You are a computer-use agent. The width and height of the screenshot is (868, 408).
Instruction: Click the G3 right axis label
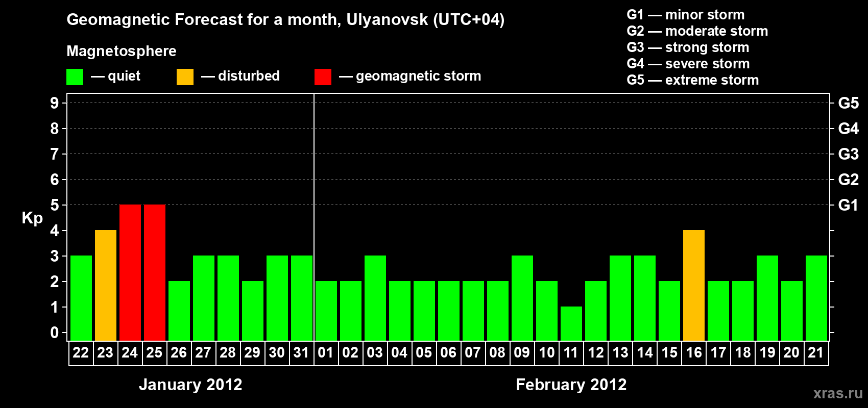[x=849, y=154]
